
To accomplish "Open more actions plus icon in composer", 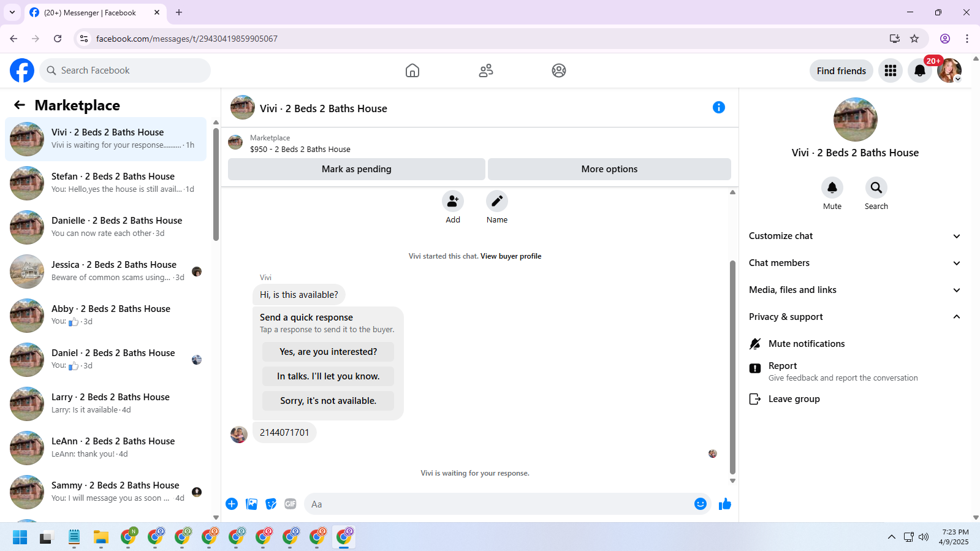I will click(x=232, y=504).
